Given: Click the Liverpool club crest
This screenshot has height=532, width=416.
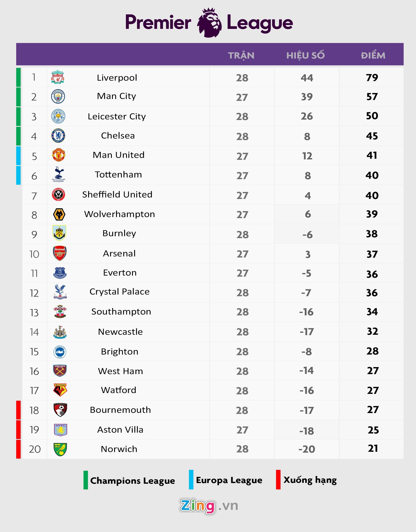Looking at the screenshot, I should 58,77.
